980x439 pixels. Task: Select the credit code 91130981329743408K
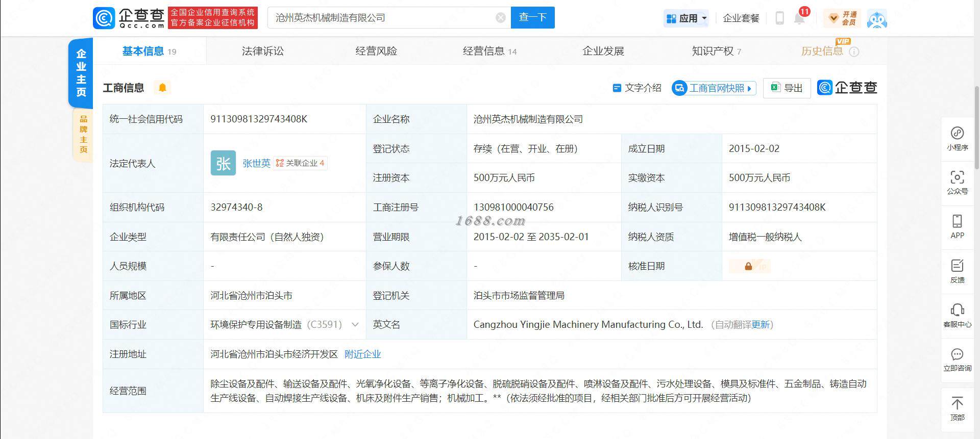[259, 119]
